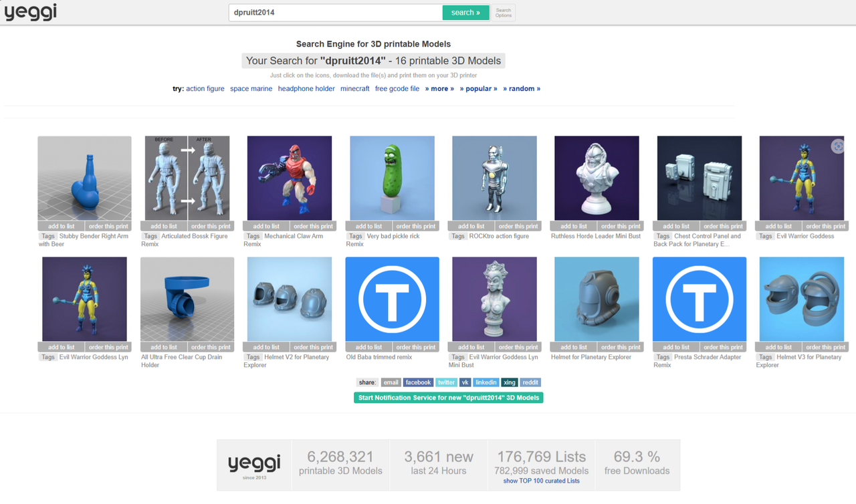
Task: Click the image-search icon on Evil Warrior Goddess thumbnail
Action: point(837,146)
